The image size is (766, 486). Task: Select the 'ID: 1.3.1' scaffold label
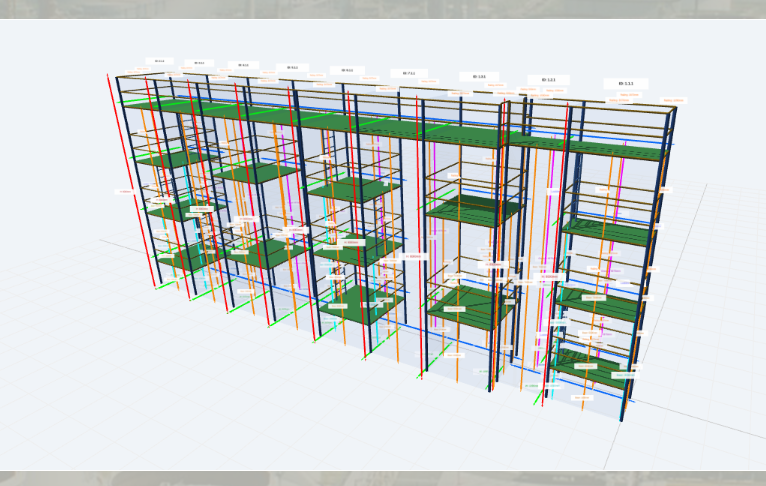pos(479,77)
